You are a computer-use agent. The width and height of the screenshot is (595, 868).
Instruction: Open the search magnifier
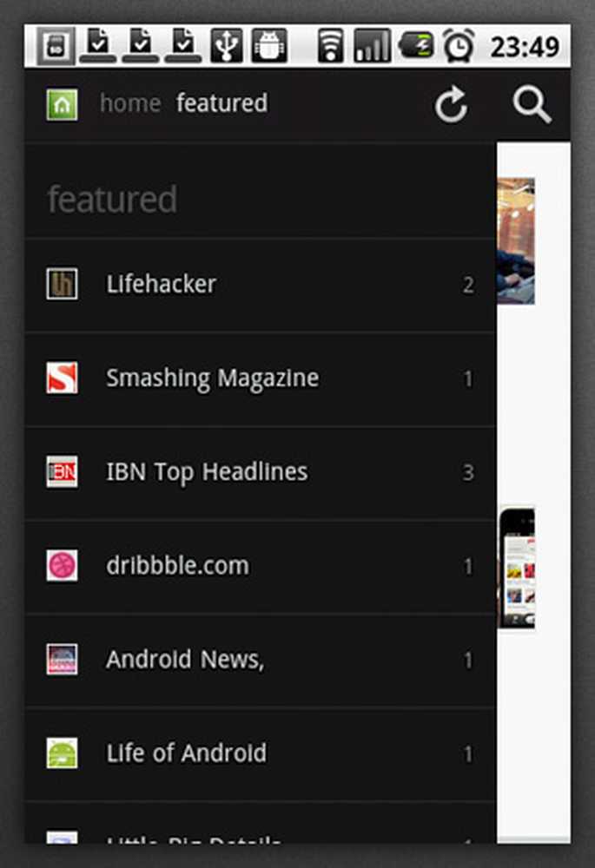click(x=532, y=104)
